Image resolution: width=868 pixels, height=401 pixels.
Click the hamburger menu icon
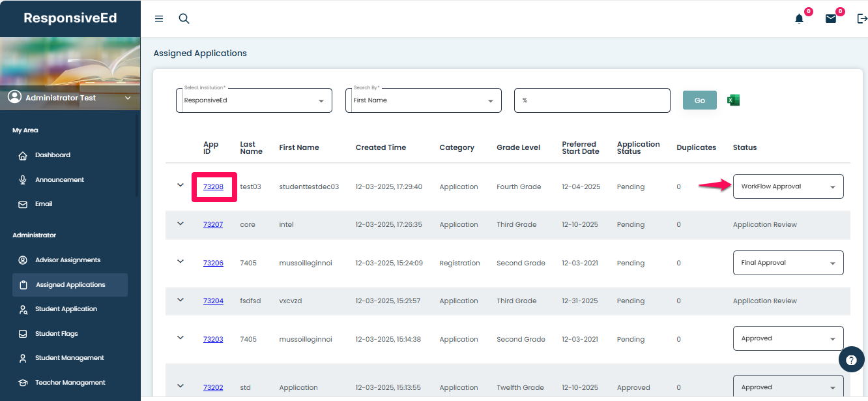tap(159, 19)
